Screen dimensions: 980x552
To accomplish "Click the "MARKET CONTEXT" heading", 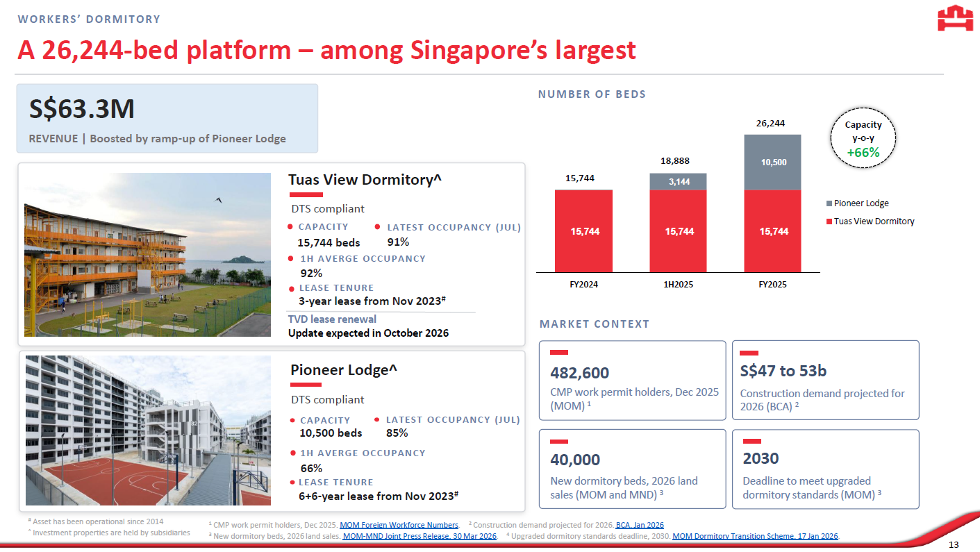I will pyautogui.click(x=595, y=324).
